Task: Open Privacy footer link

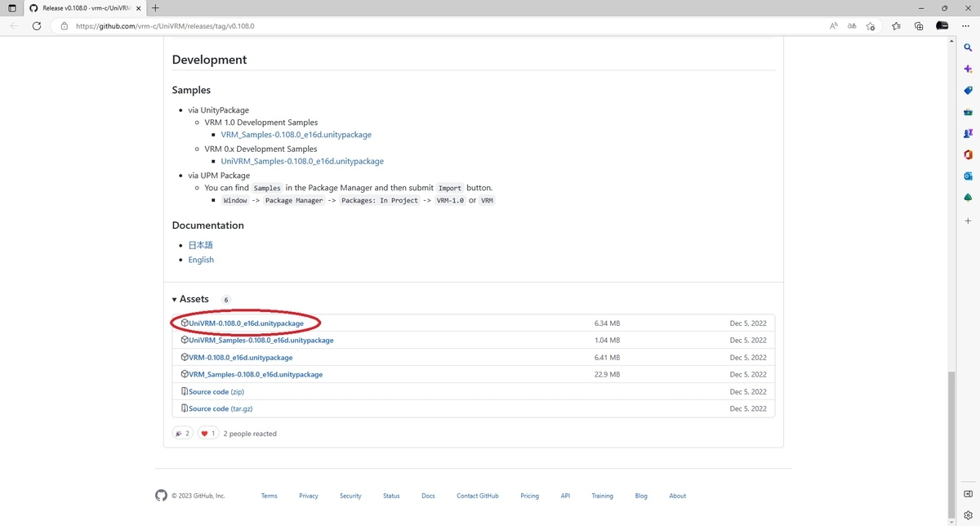Action: pos(309,496)
